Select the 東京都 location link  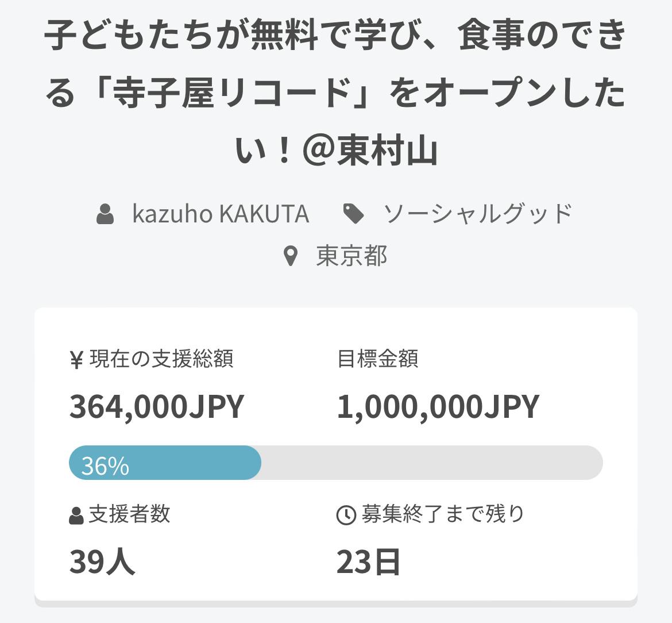coord(352,256)
